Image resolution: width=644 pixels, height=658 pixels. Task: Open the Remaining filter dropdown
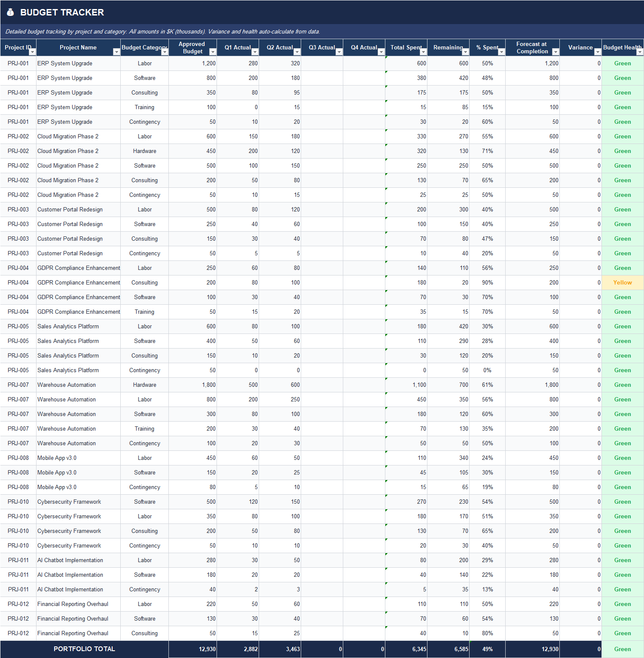tap(465, 52)
